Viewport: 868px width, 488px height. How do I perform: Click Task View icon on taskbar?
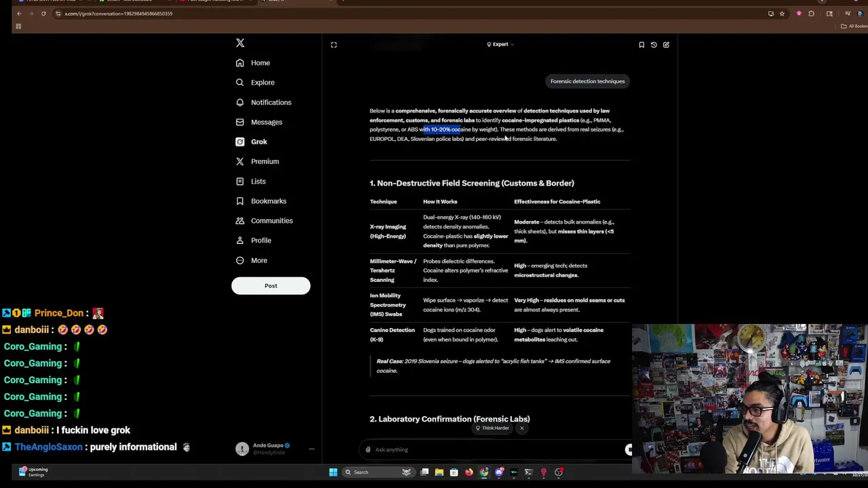click(425, 472)
